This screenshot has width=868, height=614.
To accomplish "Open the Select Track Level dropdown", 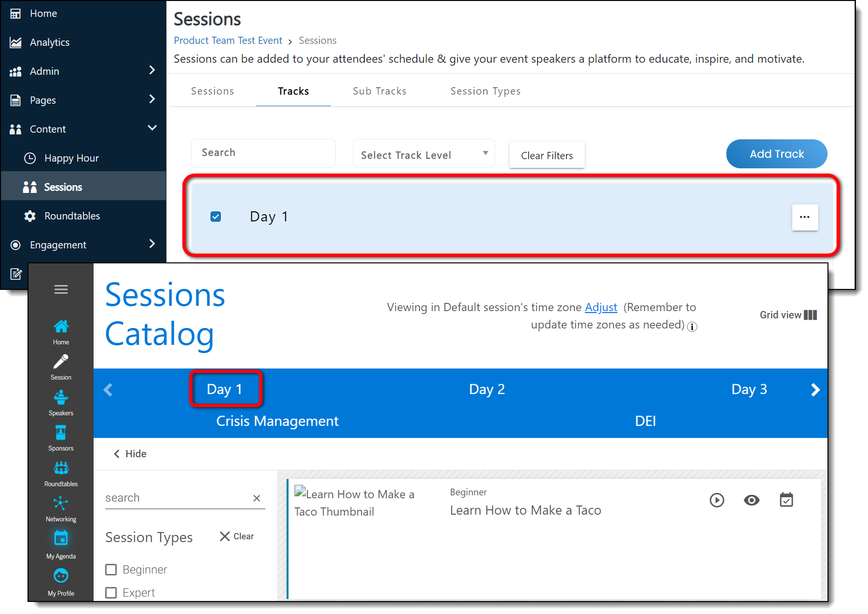I will (x=424, y=155).
